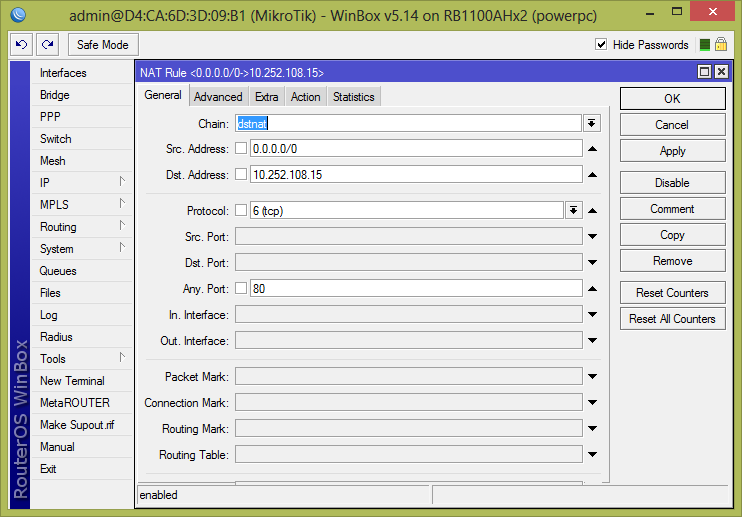
Task: Collapse the Any. Port field
Action: [592, 289]
